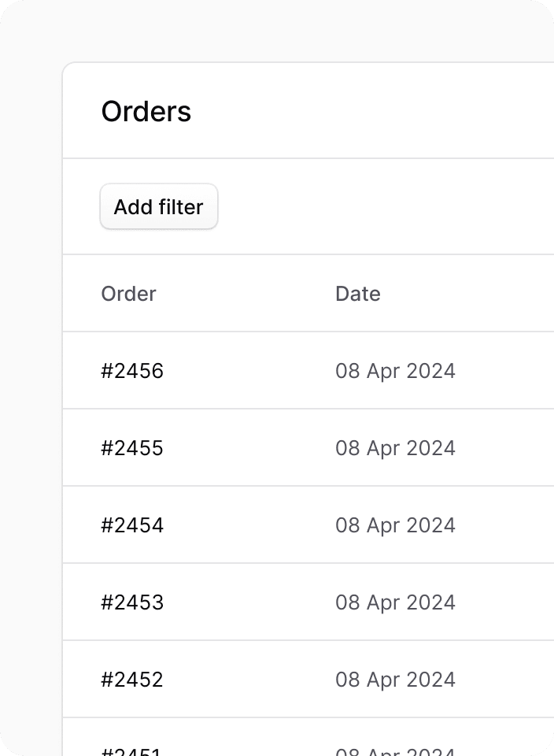The width and height of the screenshot is (554, 756).
Task: Click the filter bar section above the table
Action: coord(354,206)
